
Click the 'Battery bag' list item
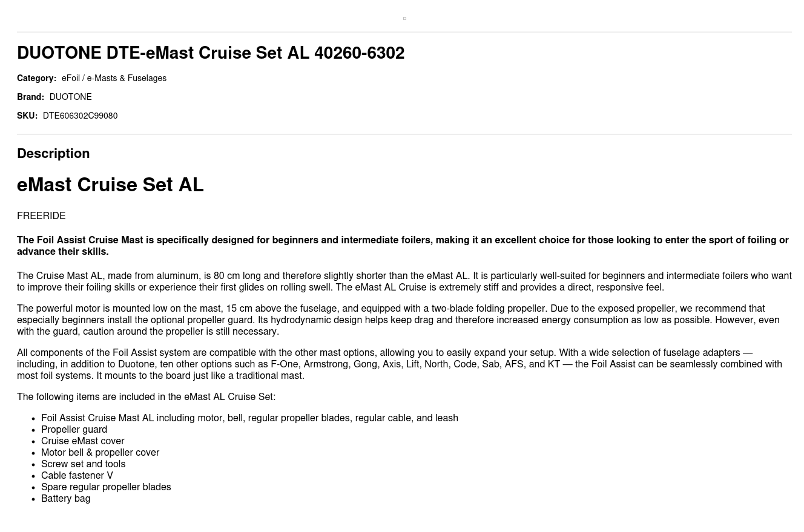(x=65, y=499)
